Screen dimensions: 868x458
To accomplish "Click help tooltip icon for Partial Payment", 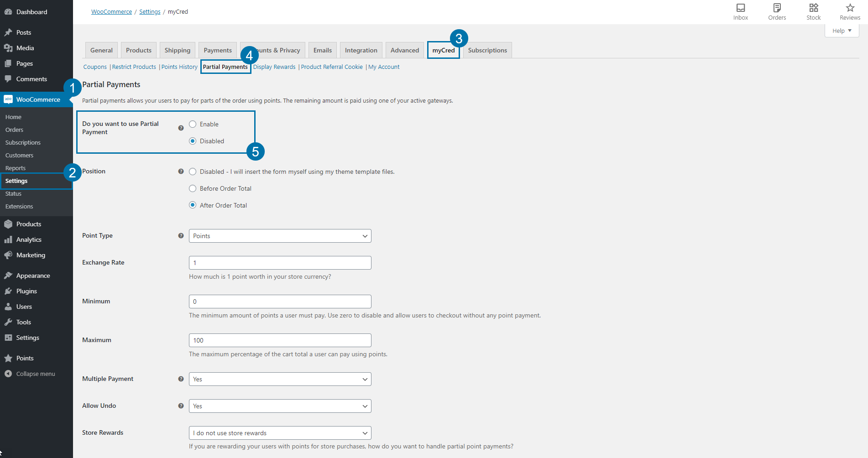I will [x=181, y=128].
